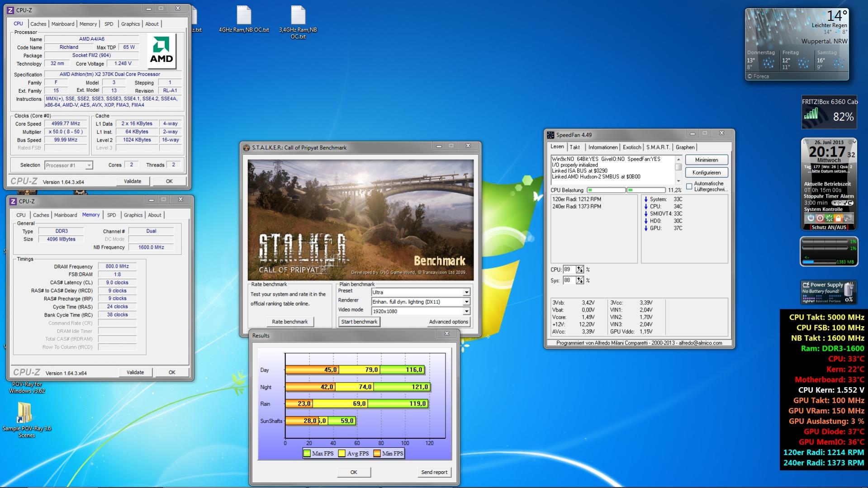Click the red shutdown icon in System Kontrolle
This screenshot has width=868, height=488.
(x=820, y=218)
